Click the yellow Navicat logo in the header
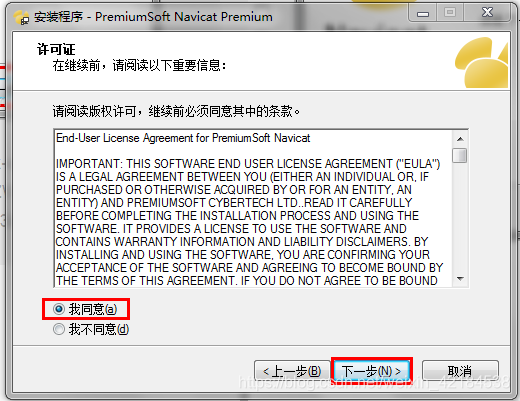The width and height of the screenshot is (520, 401). point(482,62)
